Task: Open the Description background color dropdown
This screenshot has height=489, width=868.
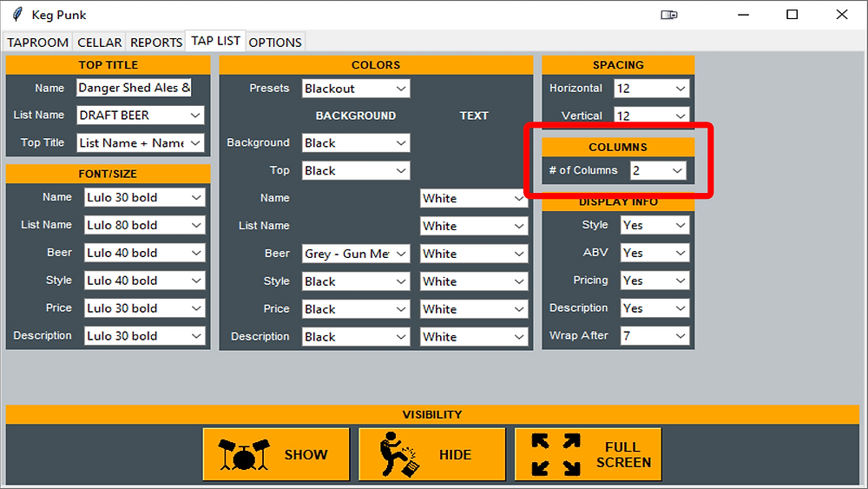Action: click(x=356, y=337)
